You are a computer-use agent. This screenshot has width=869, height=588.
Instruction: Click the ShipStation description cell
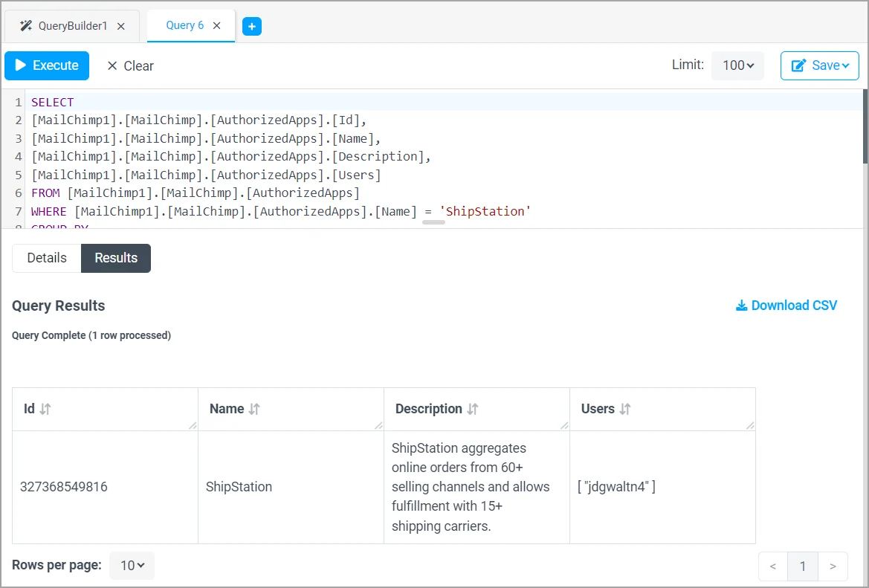click(477, 487)
